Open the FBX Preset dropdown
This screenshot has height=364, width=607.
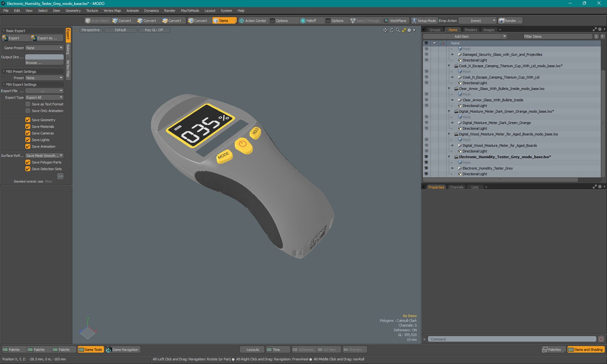click(45, 78)
